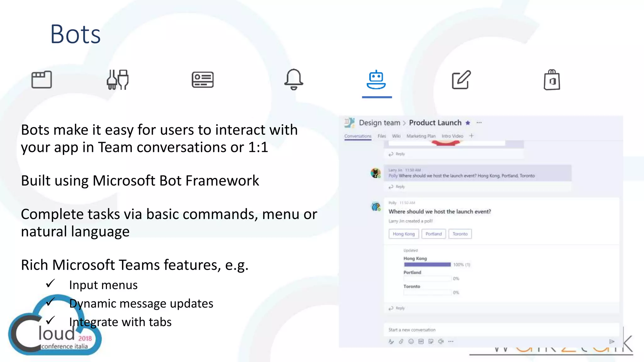Toggle favorite star for Product Launch channel
Screen dimensions: 644x362
coord(468,123)
